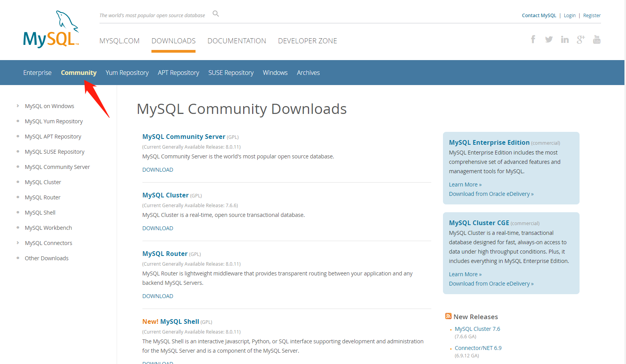Click MySQL Cluster heading link
Image resolution: width=626 pixels, height=364 pixels.
click(x=165, y=195)
